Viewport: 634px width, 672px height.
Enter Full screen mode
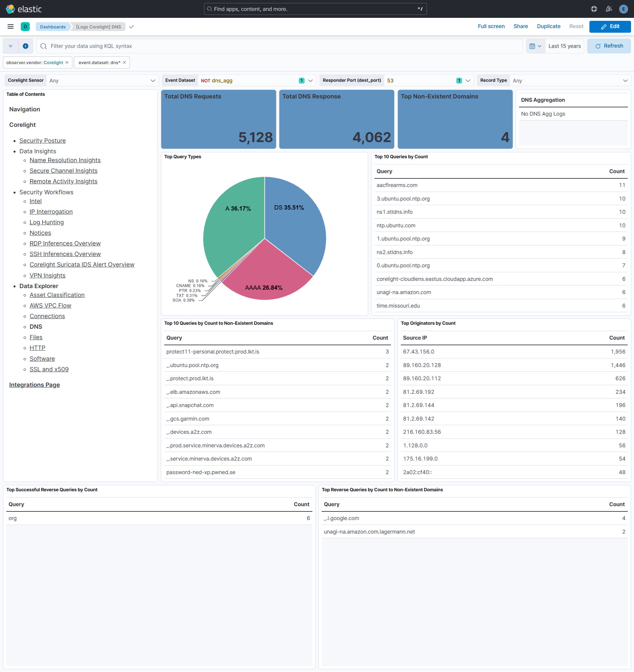[x=491, y=26]
